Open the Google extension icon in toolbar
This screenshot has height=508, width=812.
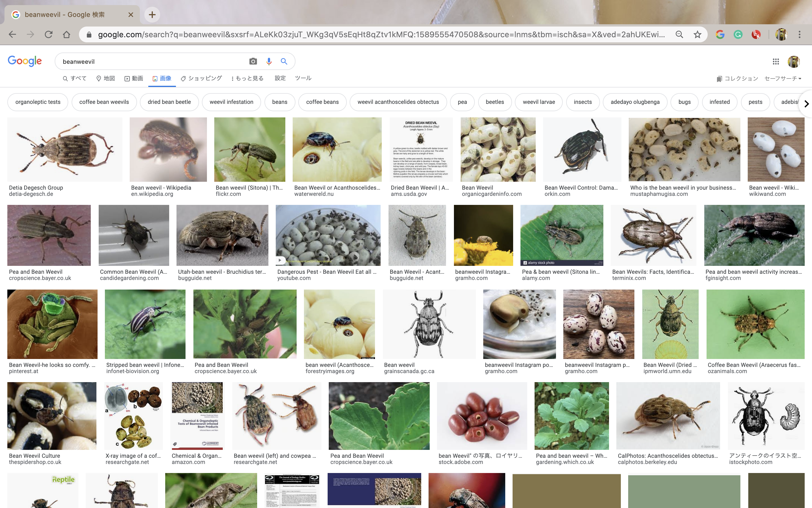point(720,34)
